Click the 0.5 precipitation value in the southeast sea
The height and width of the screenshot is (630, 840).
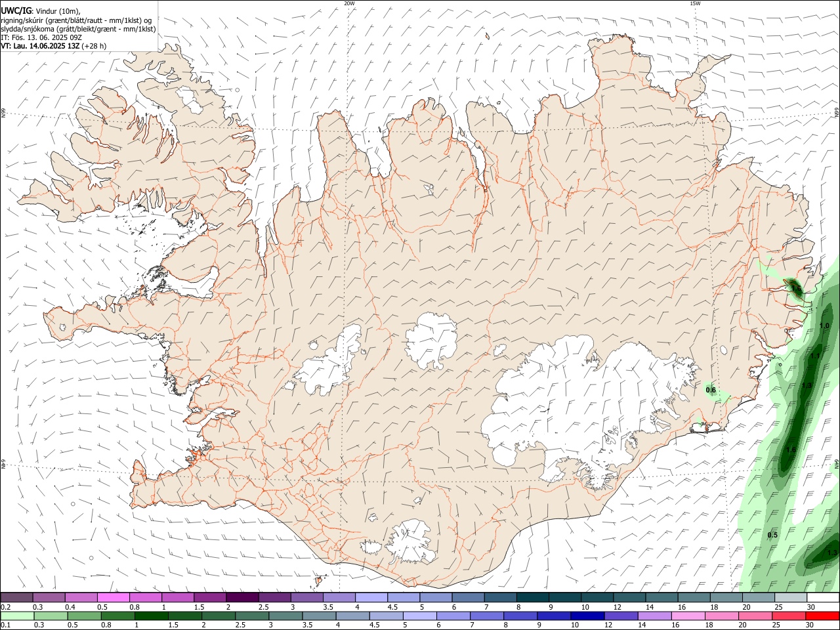coord(772,535)
